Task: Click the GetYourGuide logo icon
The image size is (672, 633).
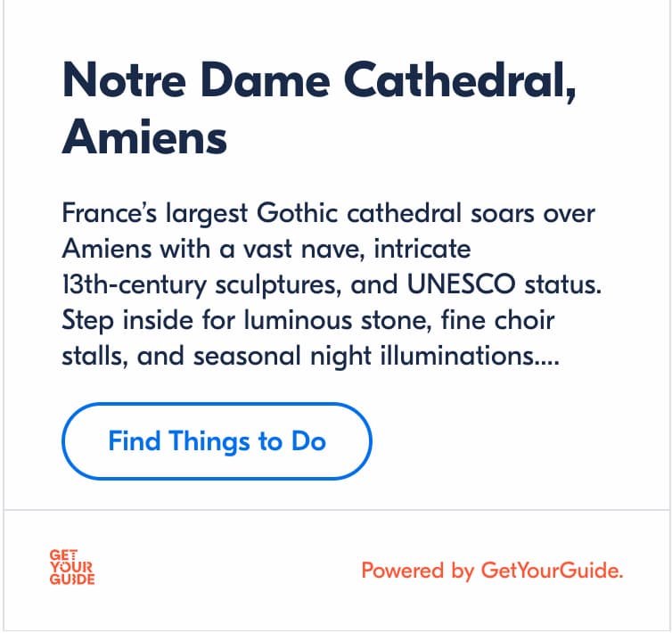Action: 72,568
